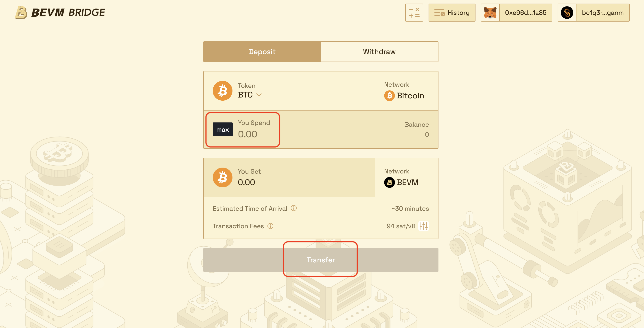Open transaction History

point(452,13)
